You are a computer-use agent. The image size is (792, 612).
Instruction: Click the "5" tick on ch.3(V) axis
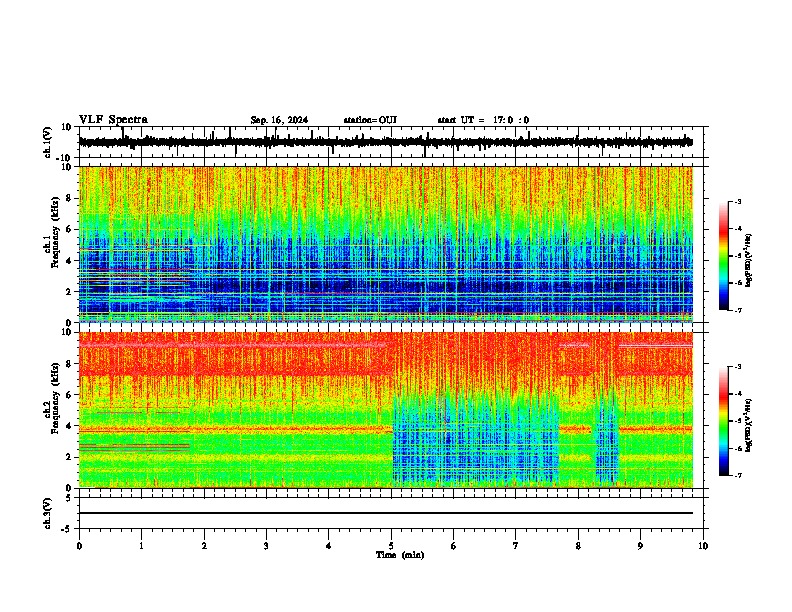tap(69, 497)
